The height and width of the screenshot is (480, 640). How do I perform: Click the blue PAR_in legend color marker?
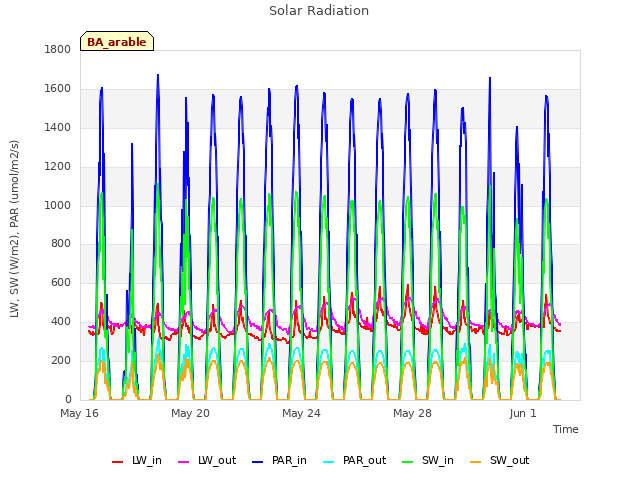(x=258, y=462)
